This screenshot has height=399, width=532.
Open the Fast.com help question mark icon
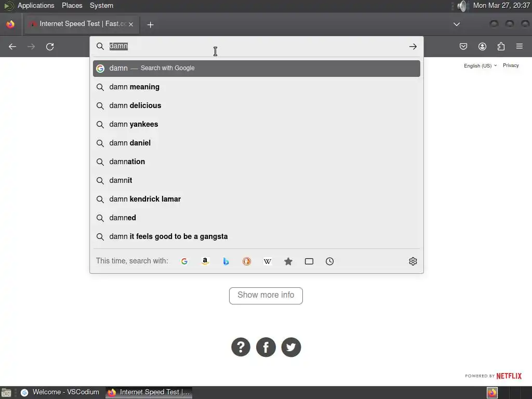(241, 347)
